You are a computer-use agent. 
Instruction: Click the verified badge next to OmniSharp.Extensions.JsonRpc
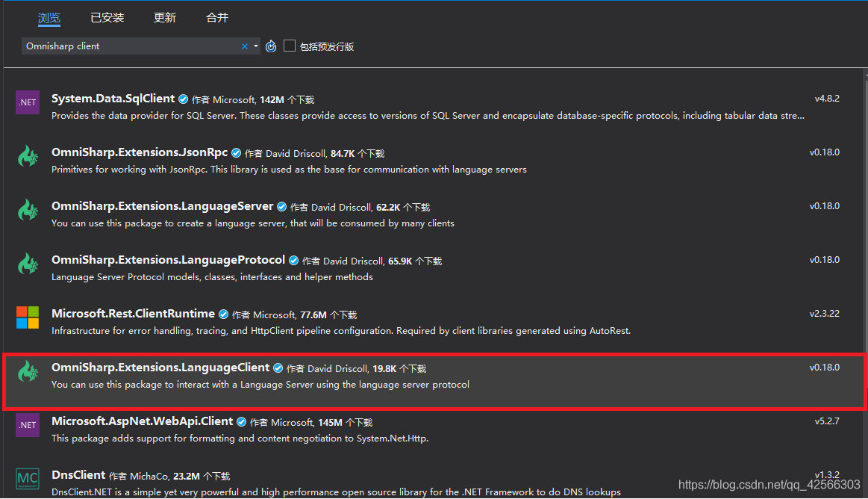click(236, 152)
